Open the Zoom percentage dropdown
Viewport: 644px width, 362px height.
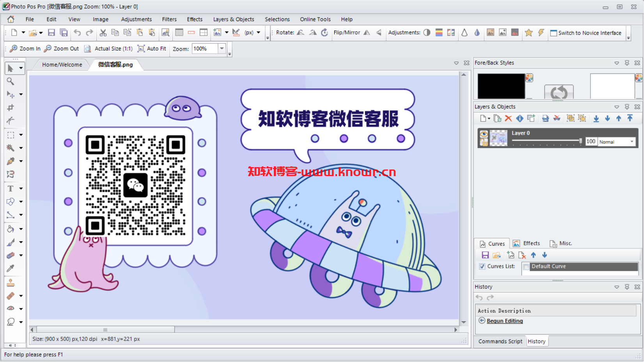point(222,48)
